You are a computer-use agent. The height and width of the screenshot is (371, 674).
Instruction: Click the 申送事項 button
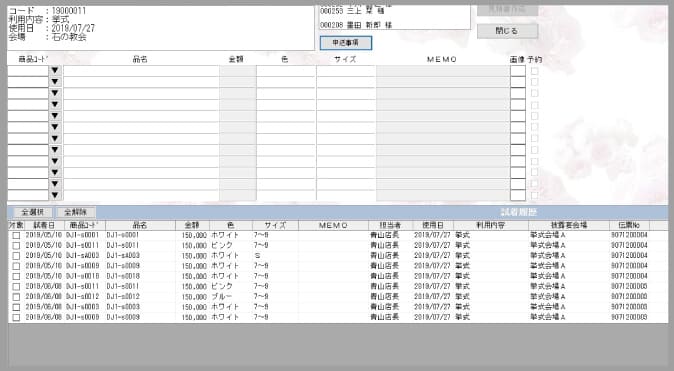pos(346,43)
